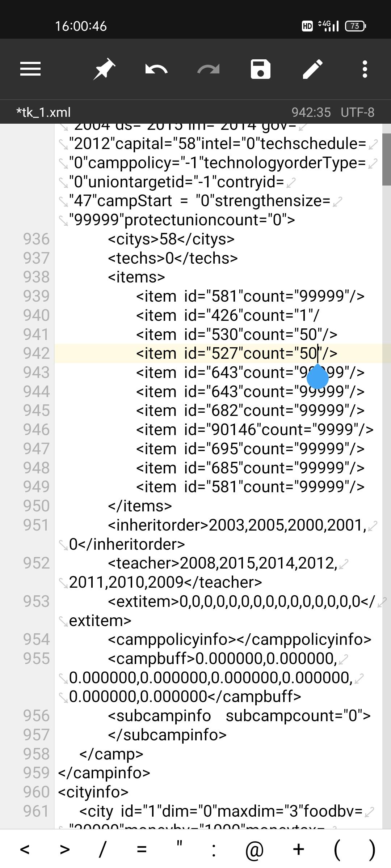391x868 pixels.
Task: Tap the pencil edit mode icon
Action: pyautogui.click(x=313, y=69)
